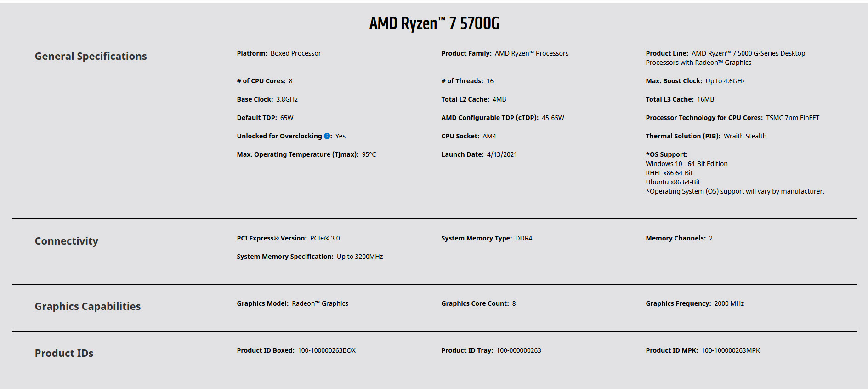Click the TSMC 7nm FinFET text

coord(792,118)
